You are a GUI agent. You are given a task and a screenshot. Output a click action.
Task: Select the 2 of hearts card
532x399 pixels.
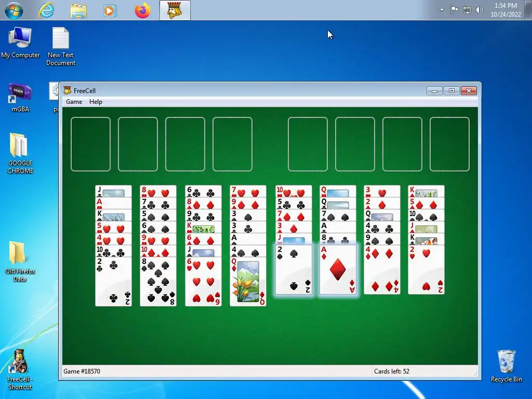coord(426,270)
